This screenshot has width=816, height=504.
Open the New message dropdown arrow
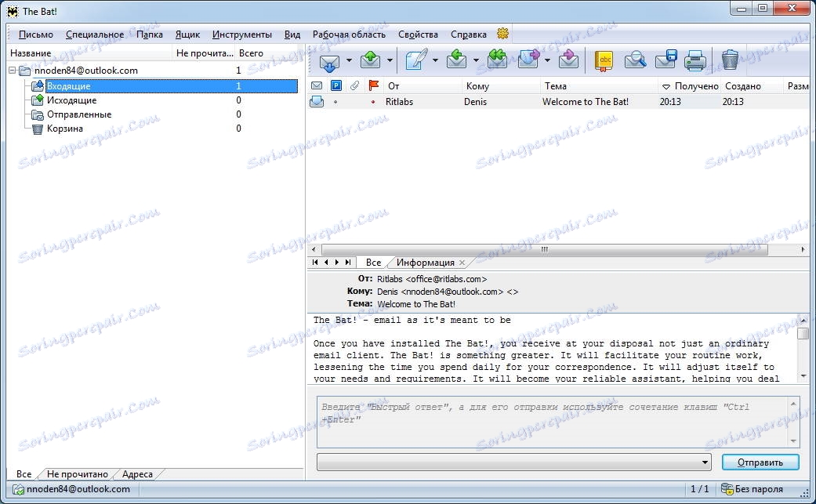click(435, 60)
